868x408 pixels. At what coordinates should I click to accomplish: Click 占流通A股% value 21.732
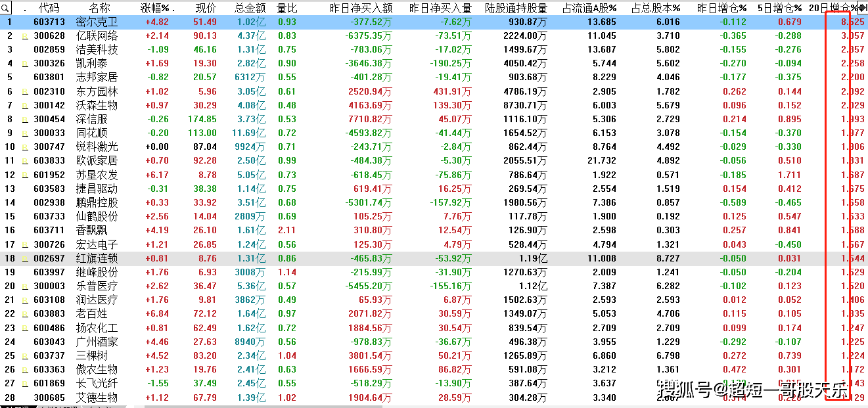[602, 161]
